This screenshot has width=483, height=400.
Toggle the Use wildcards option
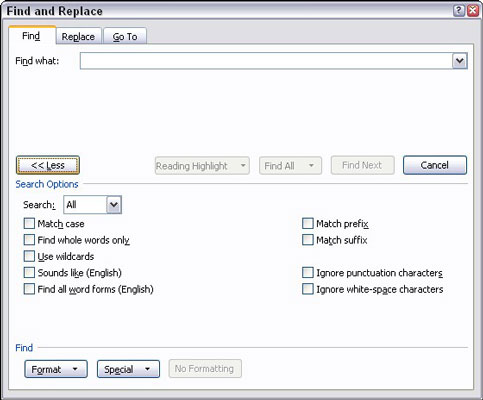pyautogui.click(x=29, y=256)
